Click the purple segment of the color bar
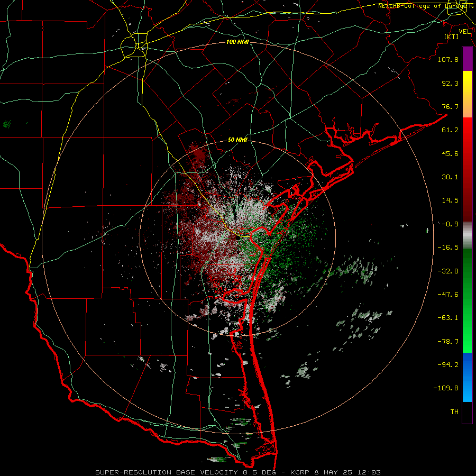This screenshot has height=476, width=476. pos(467,59)
